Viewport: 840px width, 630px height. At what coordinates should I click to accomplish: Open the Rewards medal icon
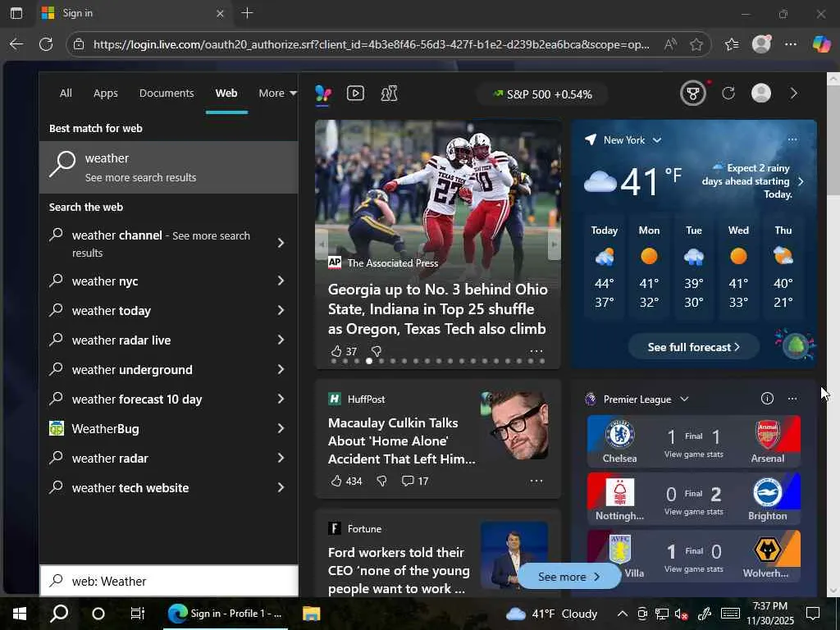(x=692, y=94)
